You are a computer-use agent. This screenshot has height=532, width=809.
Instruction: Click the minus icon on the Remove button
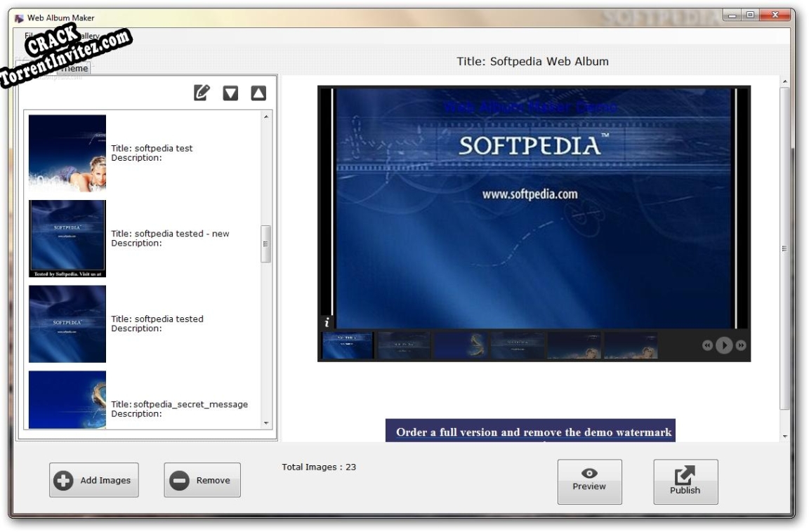180,480
